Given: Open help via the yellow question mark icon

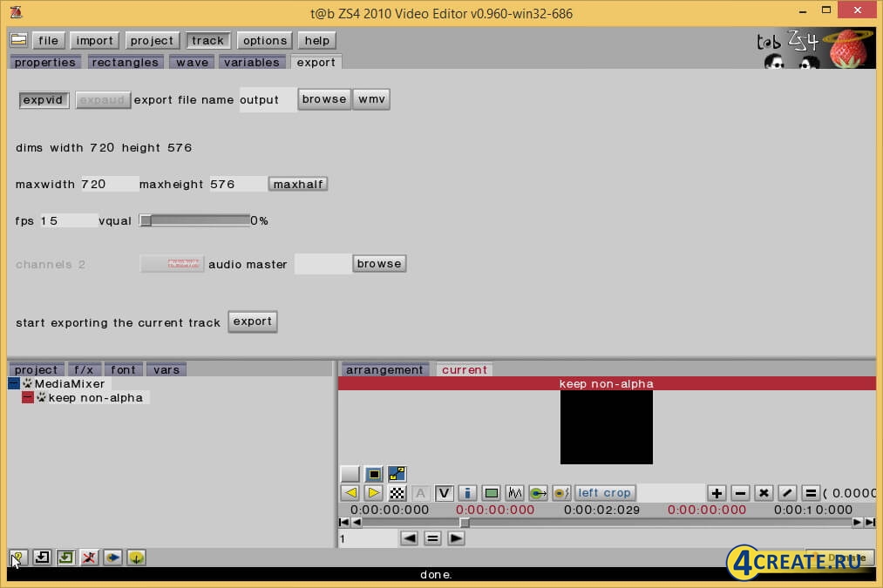Looking at the screenshot, I should pos(17,557).
